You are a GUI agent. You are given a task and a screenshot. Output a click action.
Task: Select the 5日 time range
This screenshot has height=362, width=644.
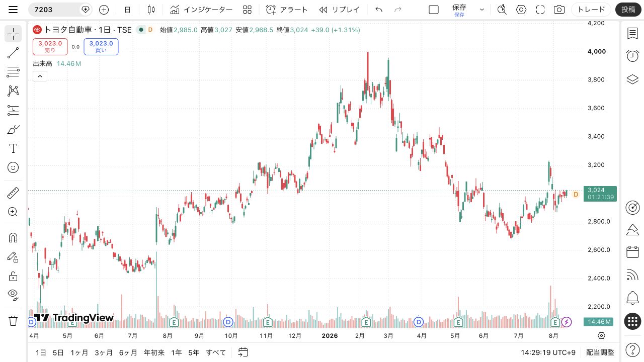point(58,352)
